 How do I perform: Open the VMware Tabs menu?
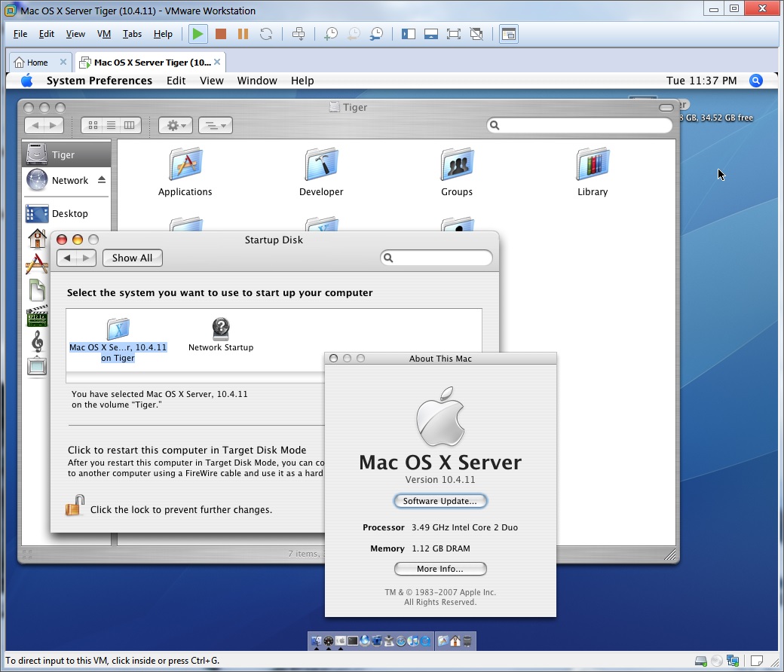(x=132, y=34)
